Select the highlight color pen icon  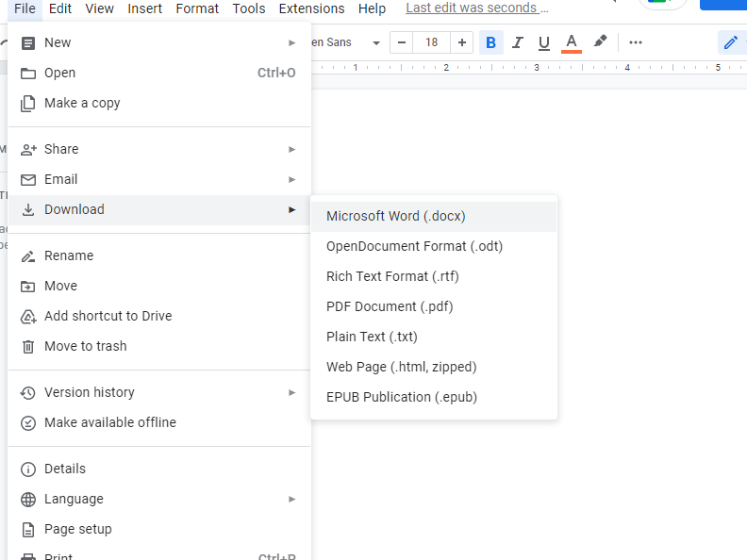600,42
